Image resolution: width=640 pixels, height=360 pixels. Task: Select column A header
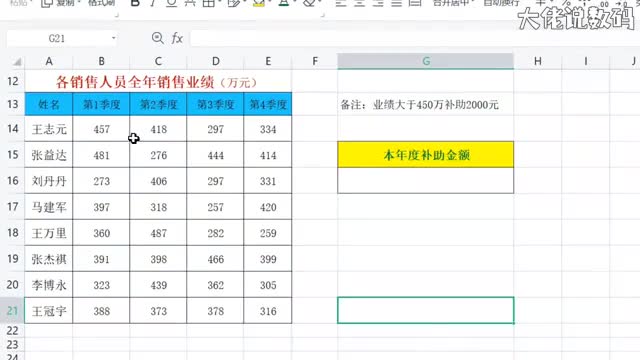coord(49,61)
